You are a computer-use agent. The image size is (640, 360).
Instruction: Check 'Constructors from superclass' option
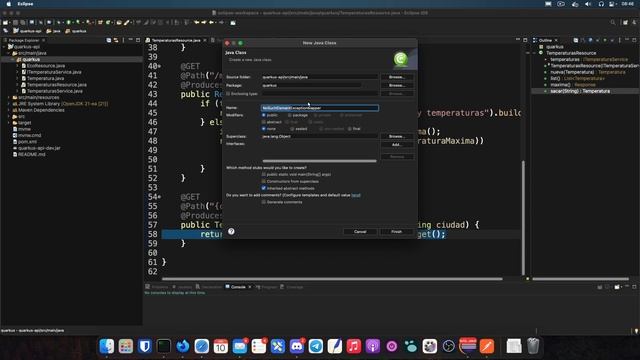coord(264,181)
